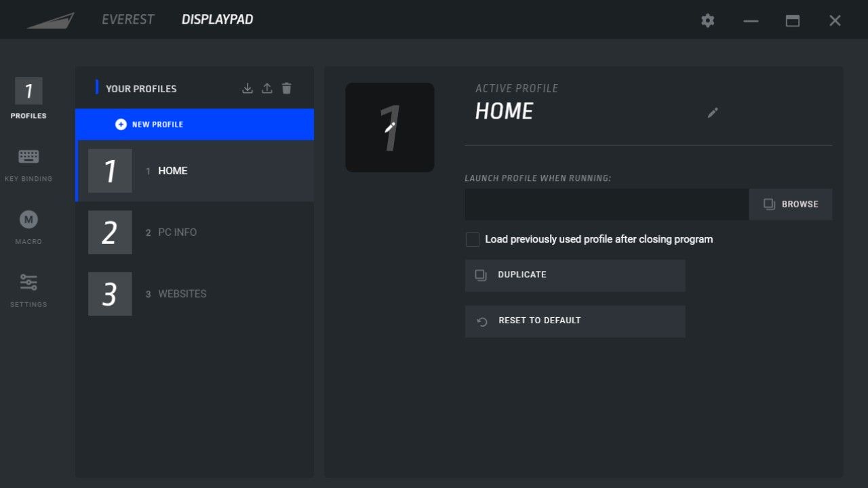
Task: Open the Key Binding sidebar section
Action: coord(28,165)
